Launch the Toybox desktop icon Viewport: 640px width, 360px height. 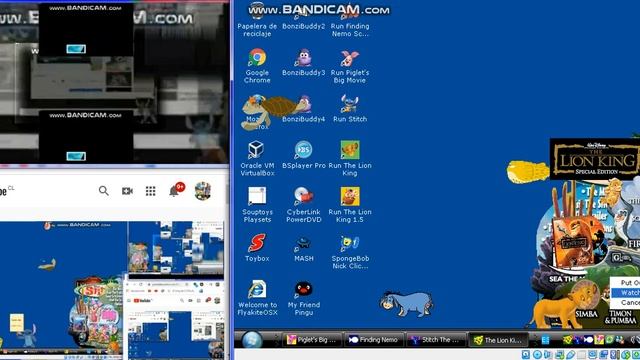(x=257, y=248)
